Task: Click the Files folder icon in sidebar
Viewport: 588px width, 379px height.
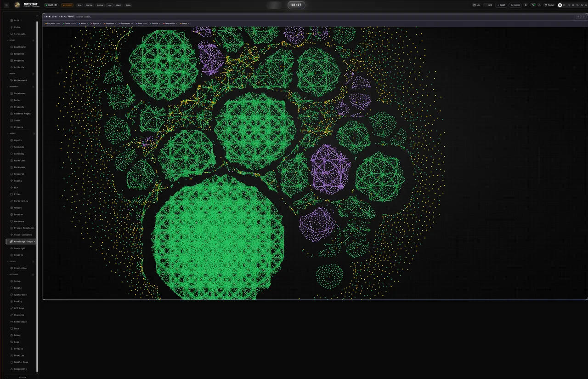Action: point(11,194)
